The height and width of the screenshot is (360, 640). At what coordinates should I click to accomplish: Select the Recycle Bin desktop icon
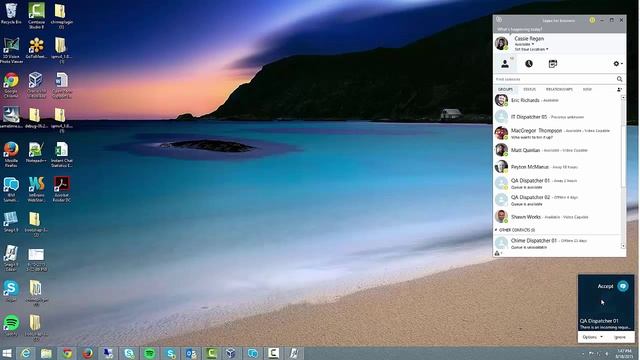pyautogui.click(x=11, y=13)
